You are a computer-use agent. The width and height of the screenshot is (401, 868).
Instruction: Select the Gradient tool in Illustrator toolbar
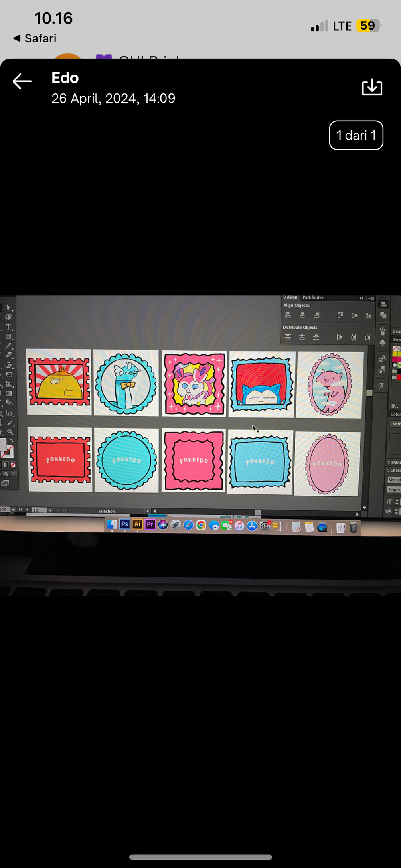pos(9,393)
